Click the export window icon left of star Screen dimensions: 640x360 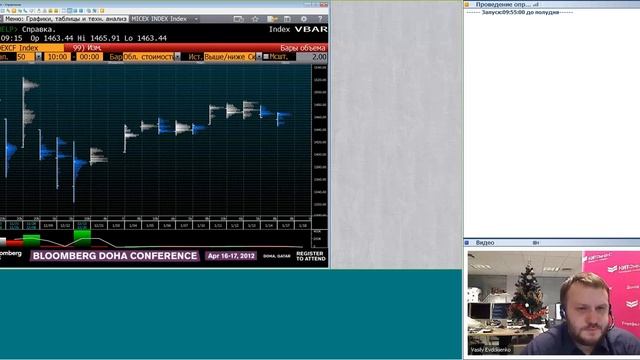(238, 19)
